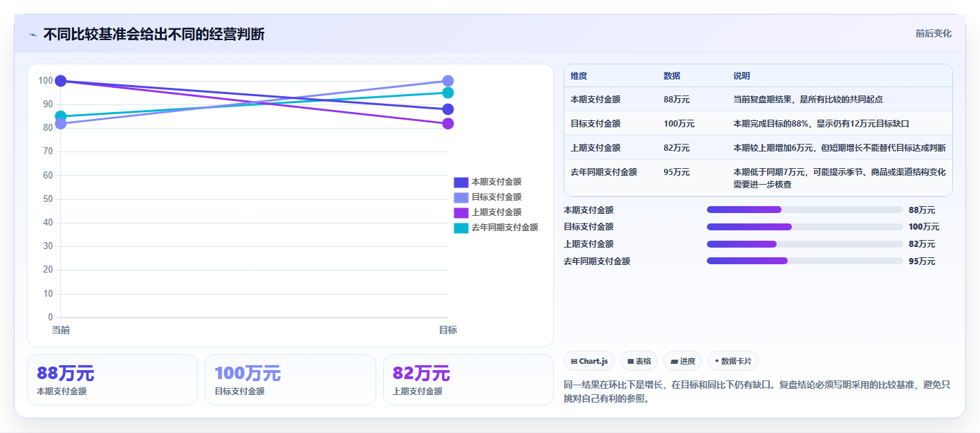Click the 维度 column header
980x433 pixels.
click(x=579, y=76)
